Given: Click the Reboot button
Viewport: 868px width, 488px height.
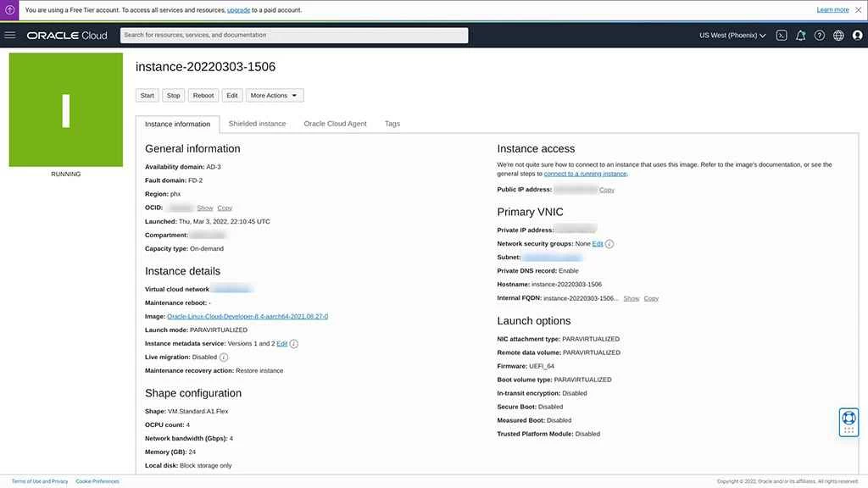Looking at the screenshot, I should coord(203,96).
